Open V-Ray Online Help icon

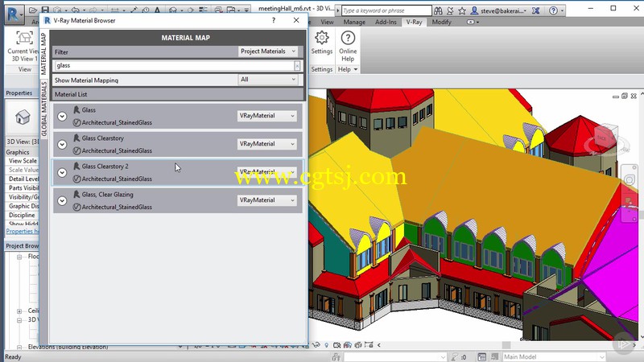pos(348,38)
